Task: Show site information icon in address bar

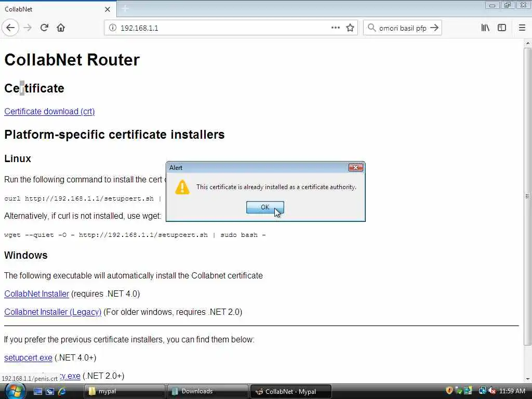Action: (113, 28)
